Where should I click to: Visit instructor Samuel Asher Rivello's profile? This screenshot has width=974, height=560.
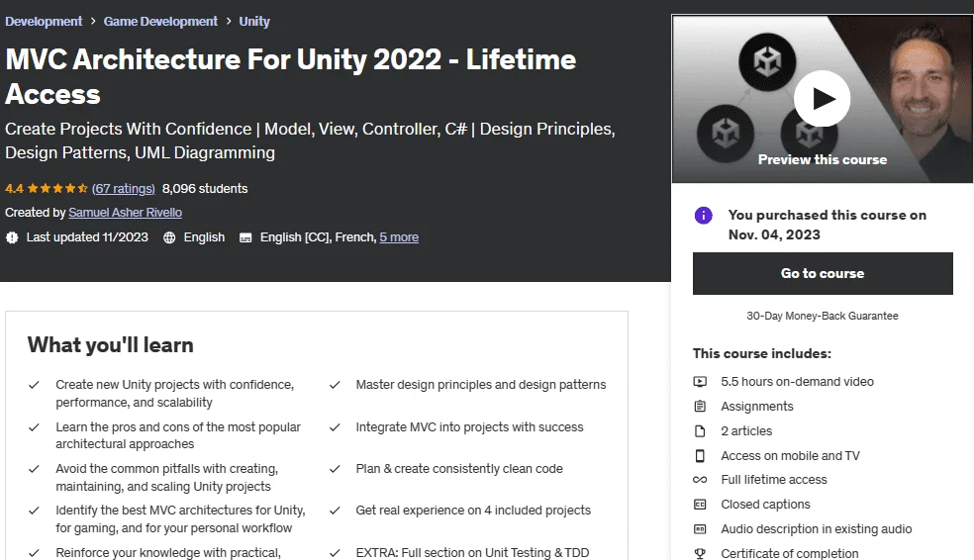pos(125,213)
